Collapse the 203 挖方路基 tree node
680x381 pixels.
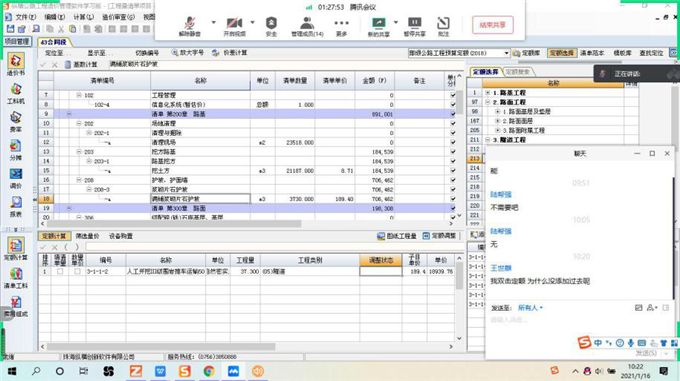click(x=79, y=152)
